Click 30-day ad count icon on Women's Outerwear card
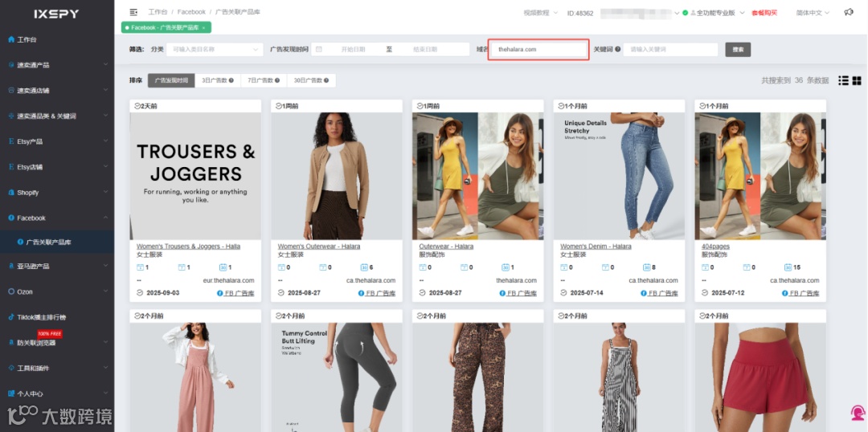The width and height of the screenshot is (868, 432). 364,267
